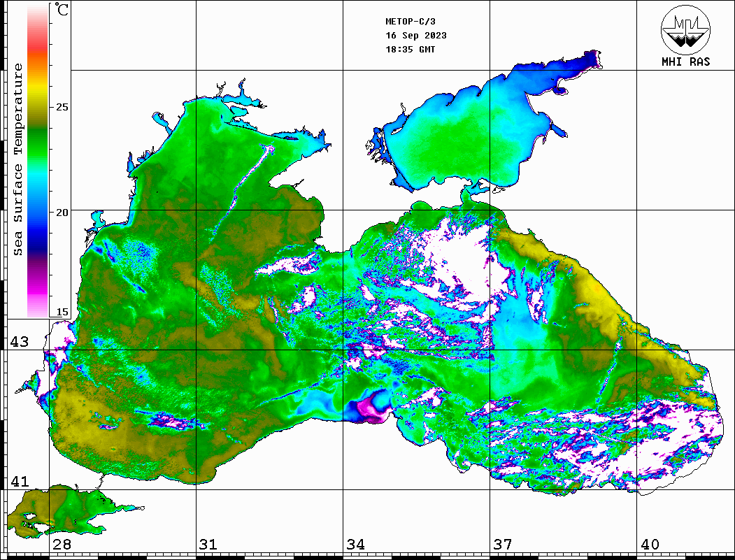The width and height of the screenshot is (735, 560).
Task: Click the '25' value on the color scale
Action: point(62,107)
